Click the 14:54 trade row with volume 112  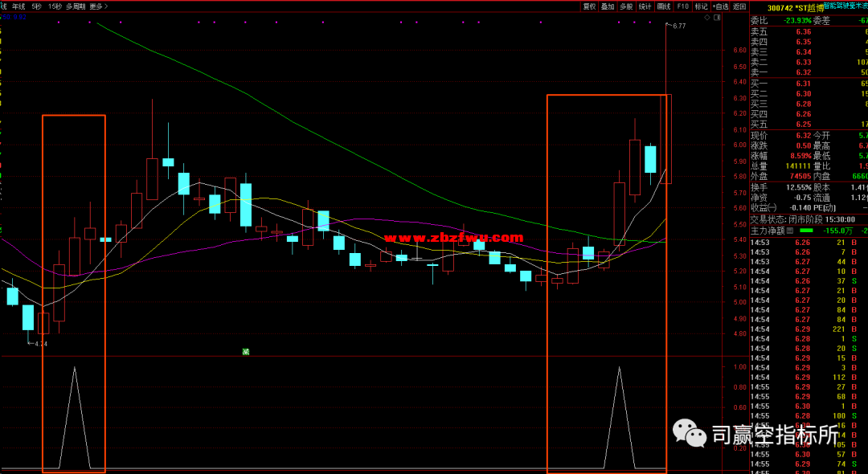point(808,378)
